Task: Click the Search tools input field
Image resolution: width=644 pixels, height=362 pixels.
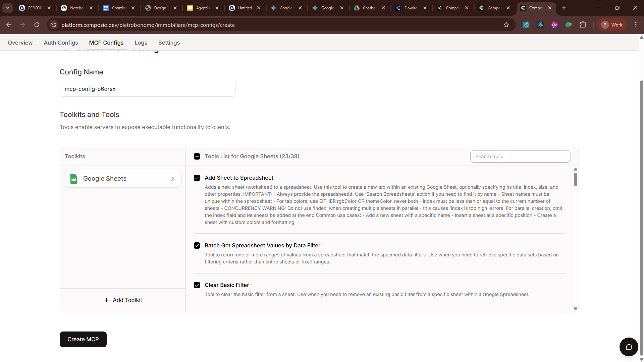Action: coord(520,157)
